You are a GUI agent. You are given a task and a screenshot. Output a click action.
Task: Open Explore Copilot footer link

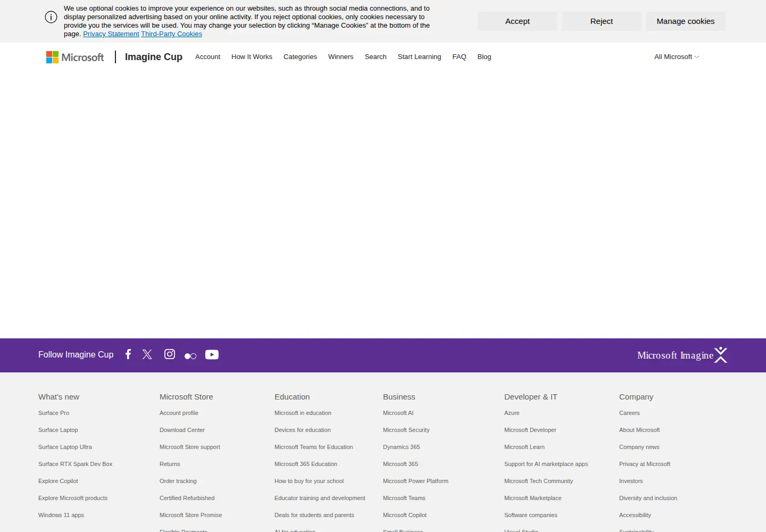click(x=58, y=481)
